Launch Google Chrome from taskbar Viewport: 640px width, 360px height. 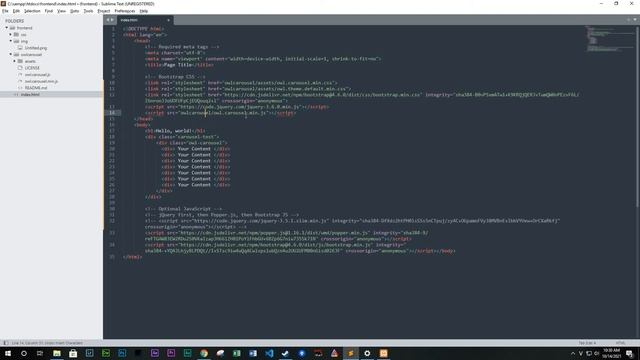pos(204,353)
